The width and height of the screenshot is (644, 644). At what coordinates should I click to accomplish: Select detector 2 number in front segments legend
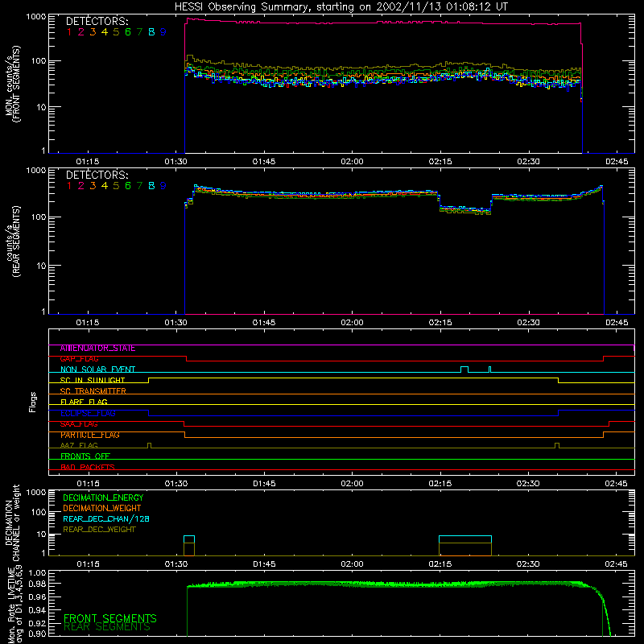(81, 32)
